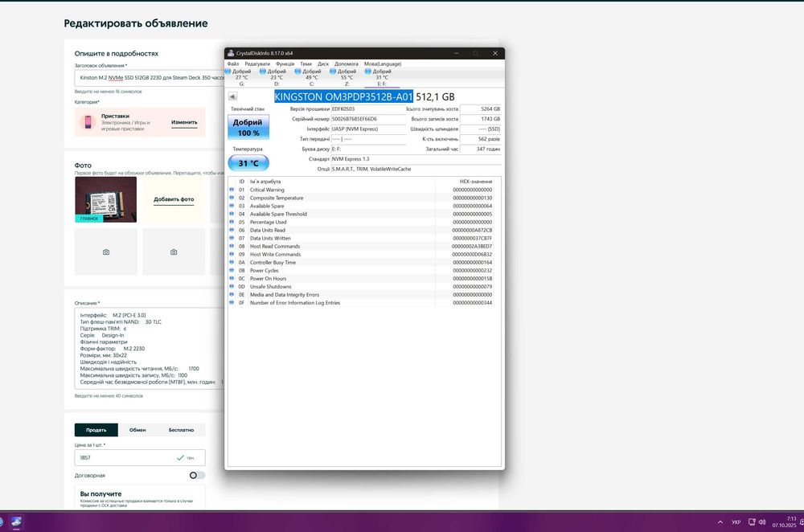The width and height of the screenshot is (804, 532).
Task: Open the Теми menu
Action: click(x=306, y=64)
